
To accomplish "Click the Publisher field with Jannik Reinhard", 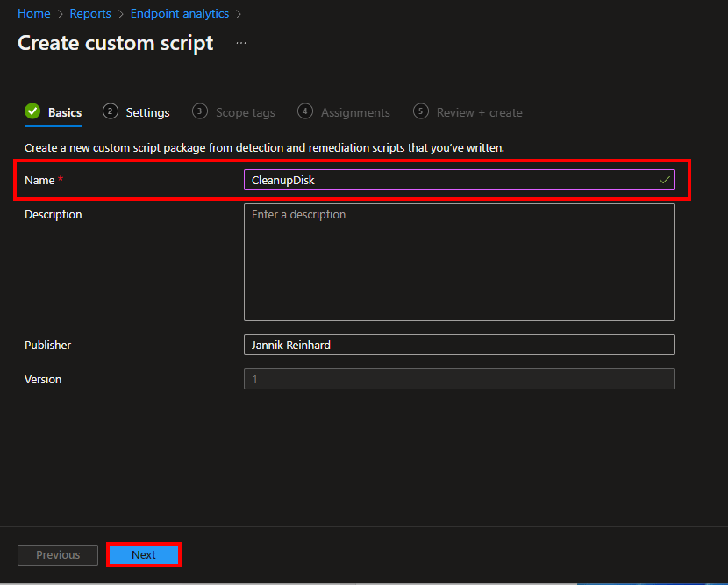I will point(459,345).
